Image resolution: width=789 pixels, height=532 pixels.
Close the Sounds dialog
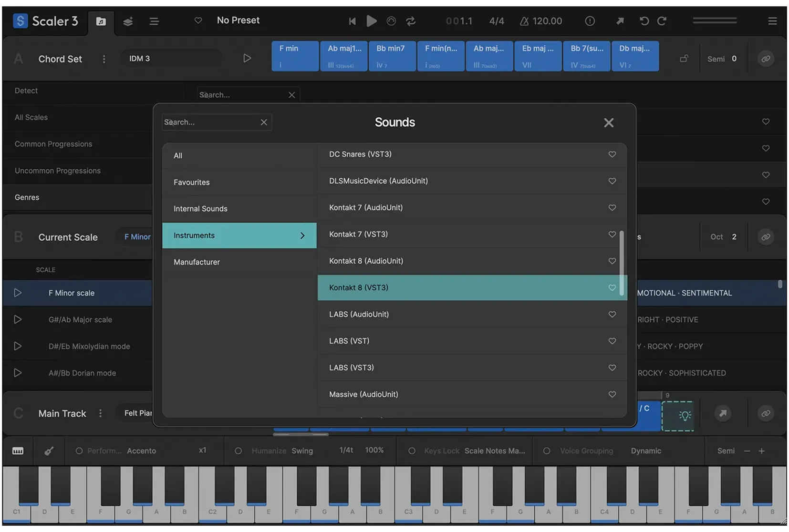609,123
